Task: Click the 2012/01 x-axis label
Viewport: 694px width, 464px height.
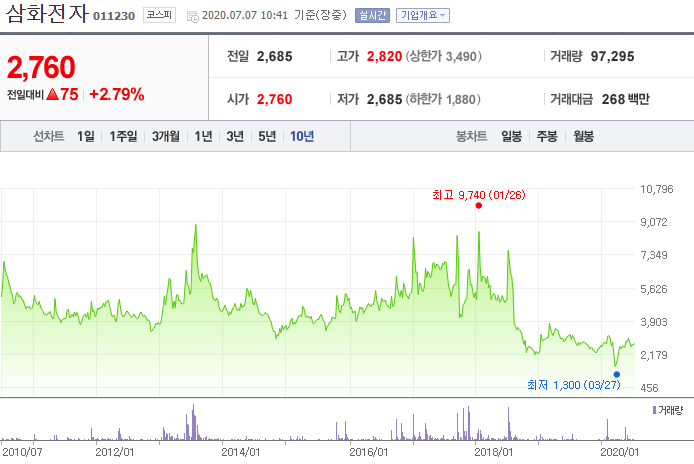Action: pyautogui.click(x=114, y=452)
